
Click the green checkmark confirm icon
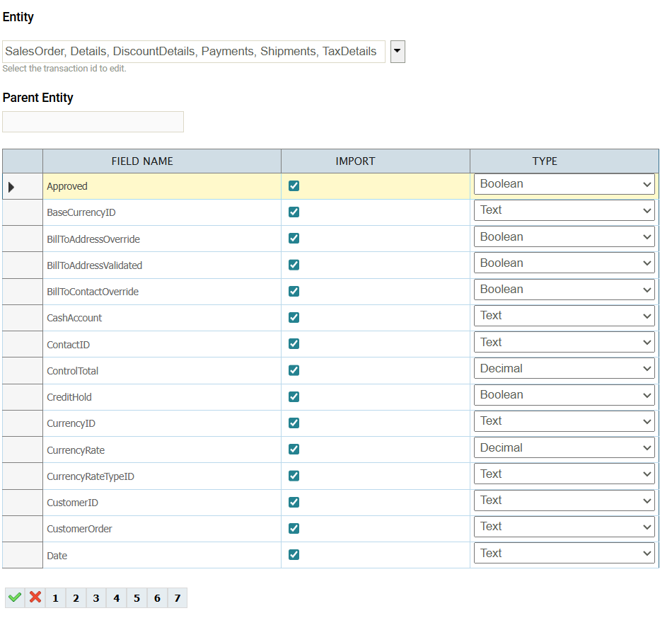pos(14,598)
